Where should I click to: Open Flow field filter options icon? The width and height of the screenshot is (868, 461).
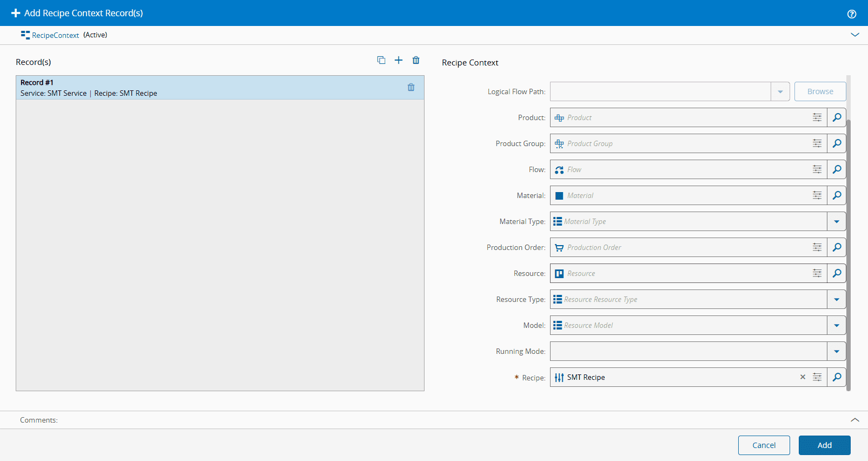[817, 169]
